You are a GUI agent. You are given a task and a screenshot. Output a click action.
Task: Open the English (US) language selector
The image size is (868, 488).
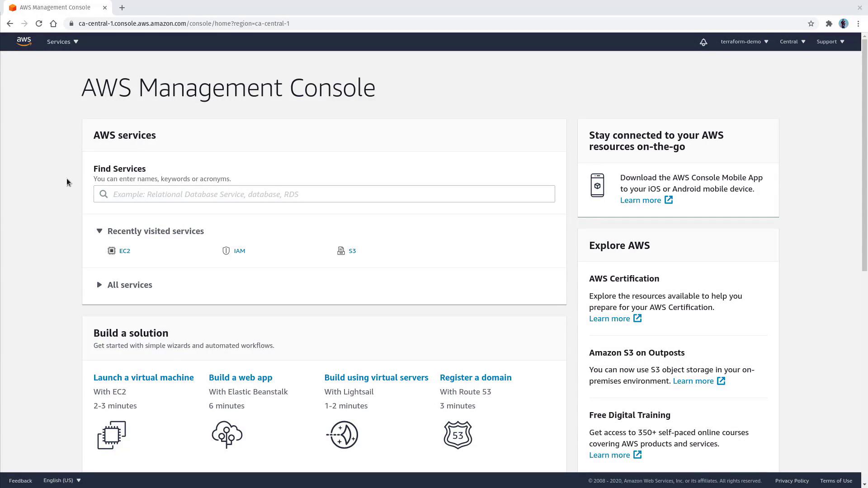[62, 480]
